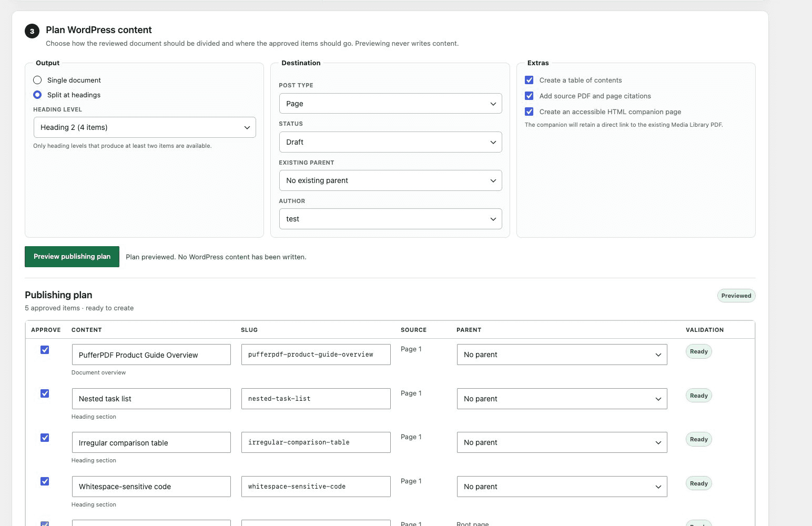Edit the PufferPDF Product Guide Overview title field
812x526 pixels.
click(151, 355)
